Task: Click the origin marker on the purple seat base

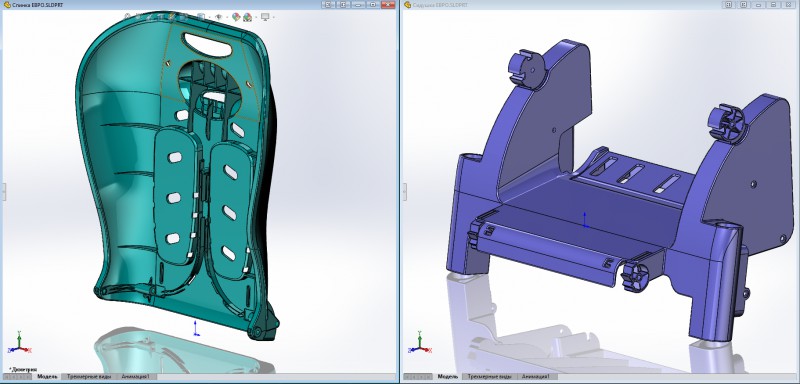Action: click(585, 220)
